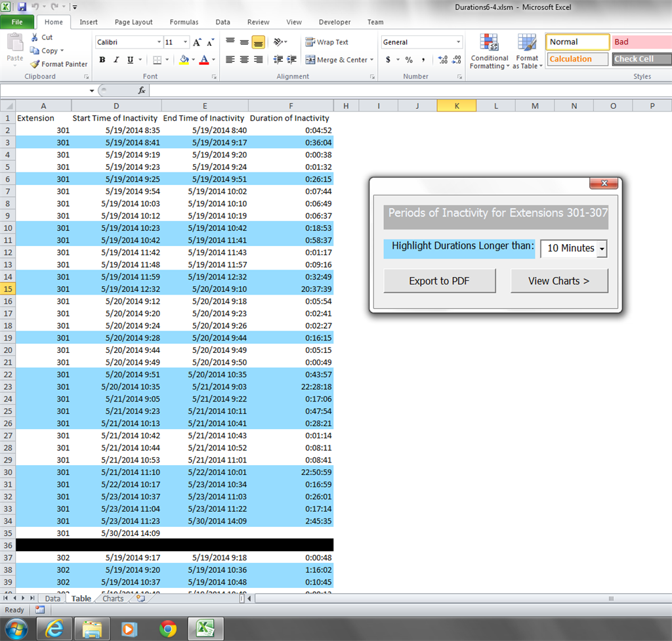Expand the Calibri font name dropdown
This screenshot has height=641, width=672.
pos(159,43)
